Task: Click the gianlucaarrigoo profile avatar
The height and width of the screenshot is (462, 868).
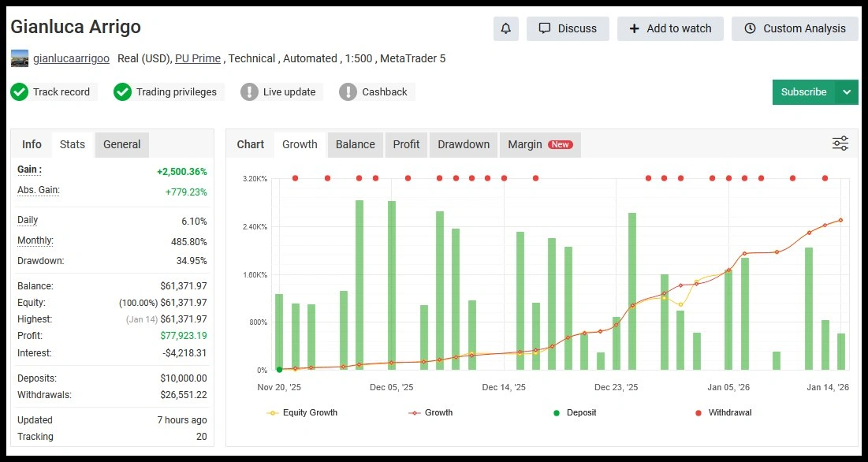Action: 20,58
